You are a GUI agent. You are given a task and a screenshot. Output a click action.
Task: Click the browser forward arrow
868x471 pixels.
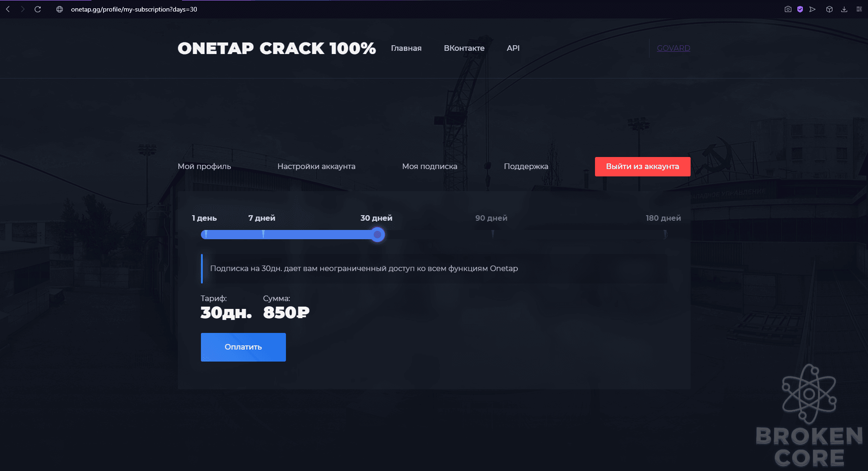(x=23, y=9)
